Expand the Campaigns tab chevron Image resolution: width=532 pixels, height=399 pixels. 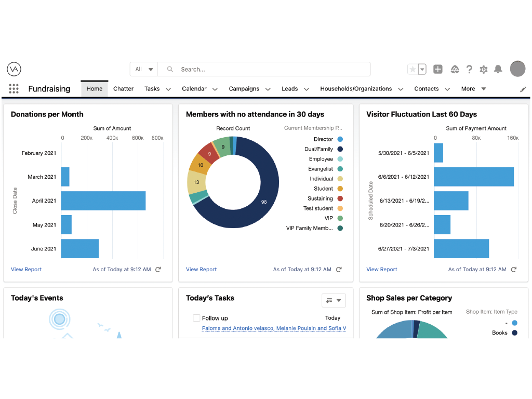268,89
